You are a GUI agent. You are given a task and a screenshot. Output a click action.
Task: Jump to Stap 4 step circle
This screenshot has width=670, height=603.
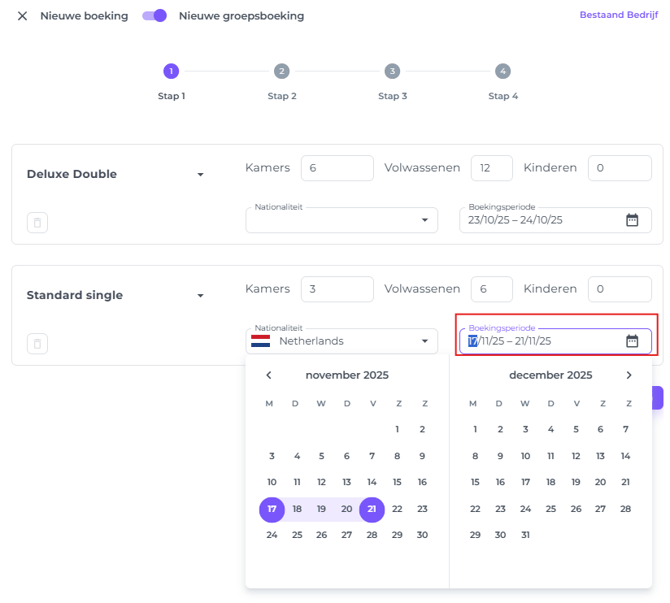tap(502, 71)
